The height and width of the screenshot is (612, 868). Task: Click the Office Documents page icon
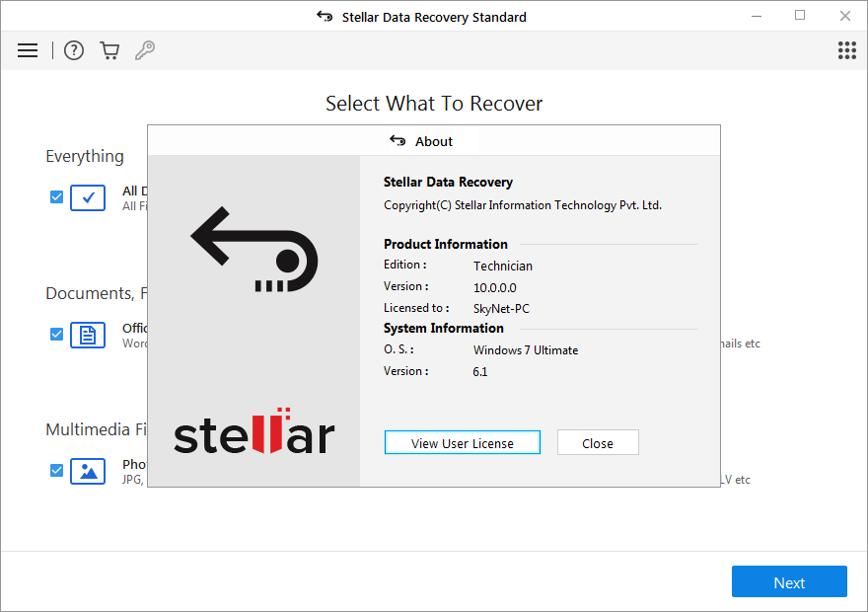point(88,335)
